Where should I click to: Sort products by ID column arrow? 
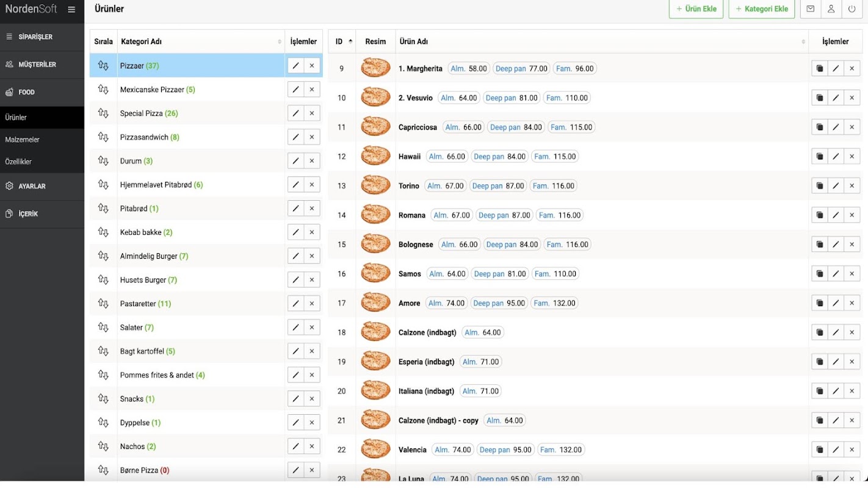click(x=350, y=41)
